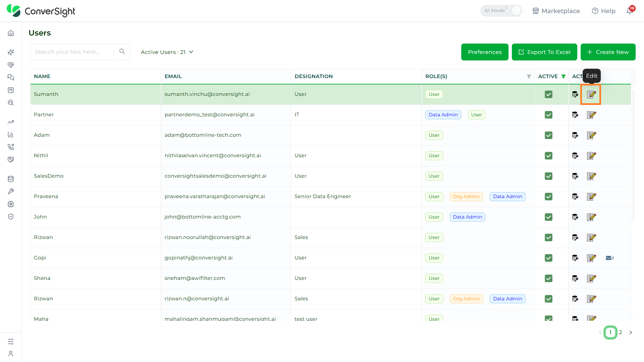
Task: Open the chat bubbles sidebar icon
Action: tap(11, 77)
